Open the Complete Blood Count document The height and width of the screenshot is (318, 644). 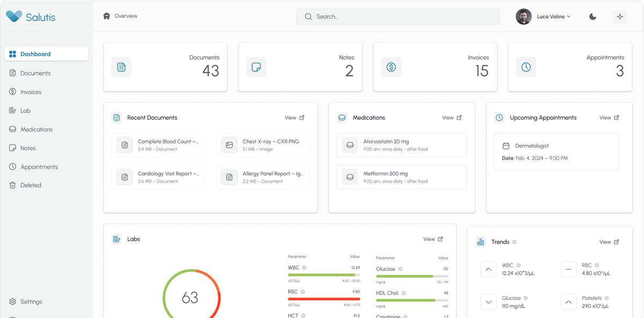point(158,145)
